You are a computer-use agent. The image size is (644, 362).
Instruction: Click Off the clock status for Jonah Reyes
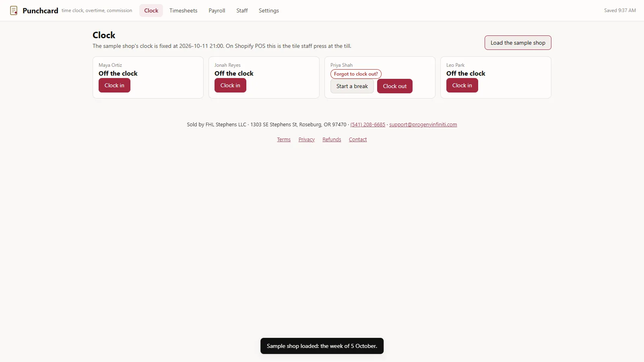[x=234, y=73]
